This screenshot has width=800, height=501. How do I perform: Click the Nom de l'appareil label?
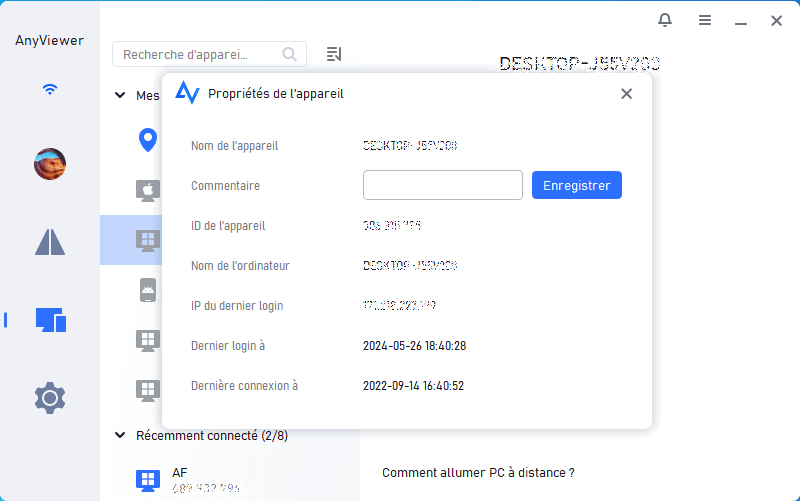tap(235, 146)
